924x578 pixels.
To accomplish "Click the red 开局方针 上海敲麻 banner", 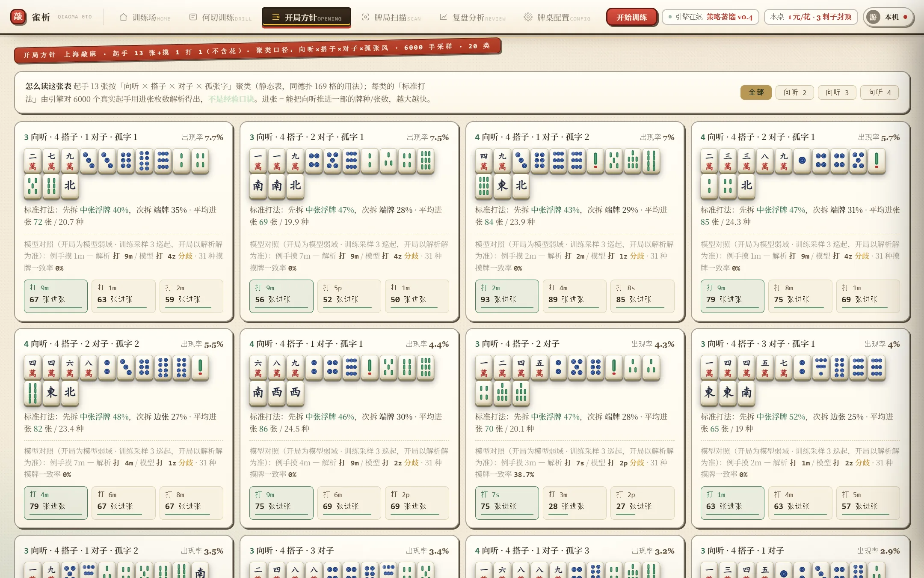I will [x=258, y=51].
